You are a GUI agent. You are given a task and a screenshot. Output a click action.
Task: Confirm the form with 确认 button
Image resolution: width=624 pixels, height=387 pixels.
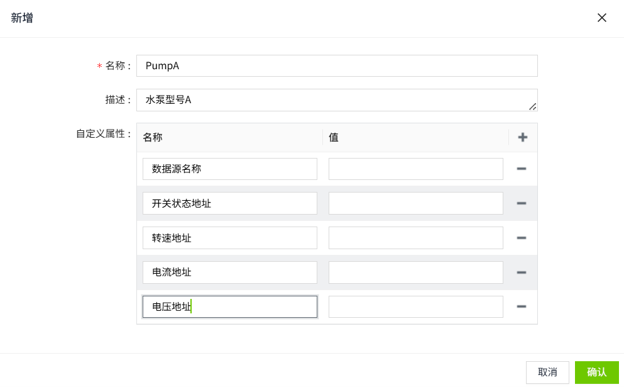597,372
